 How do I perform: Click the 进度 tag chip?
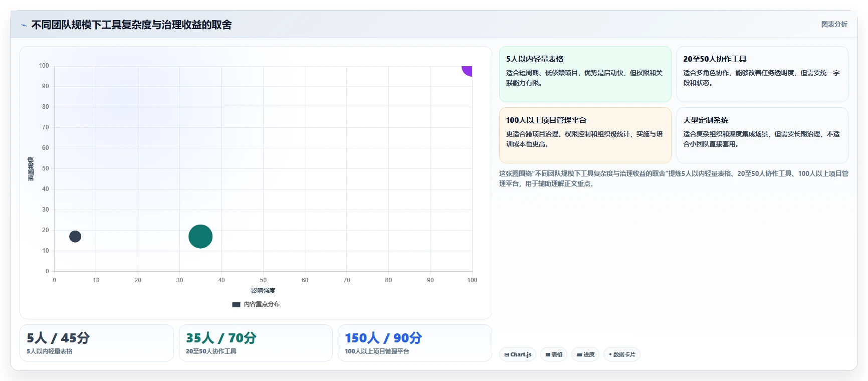pyautogui.click(x=585, y=354)
